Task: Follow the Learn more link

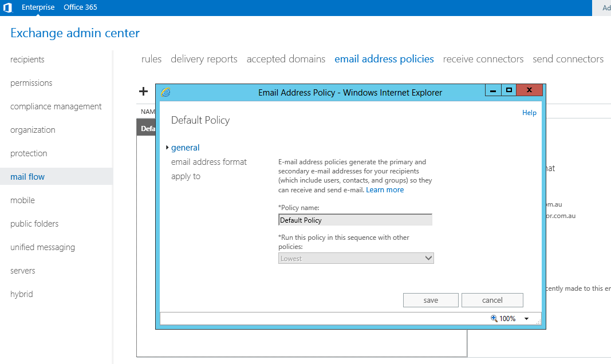Action: 385,189
